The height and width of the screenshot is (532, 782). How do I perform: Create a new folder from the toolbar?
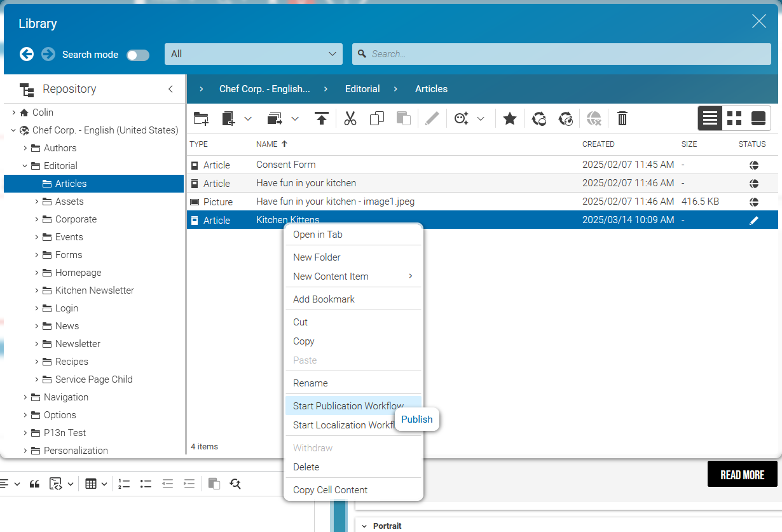201,118
